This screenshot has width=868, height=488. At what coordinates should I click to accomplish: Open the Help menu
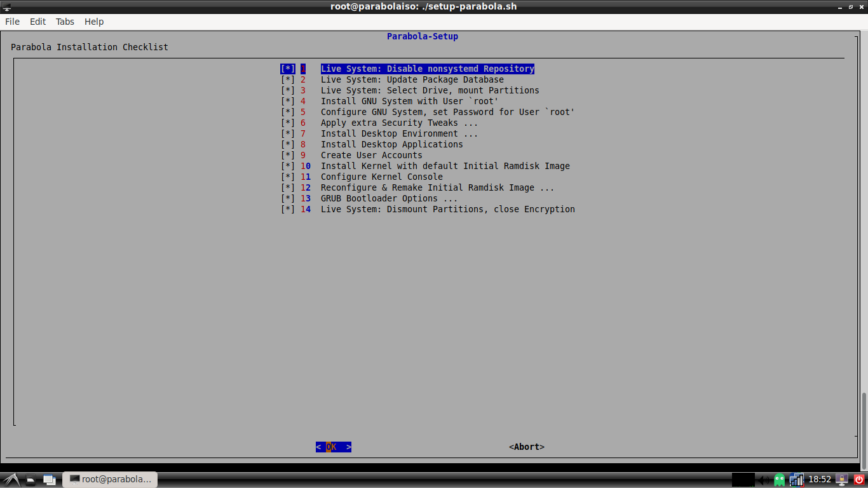[94, 22]
